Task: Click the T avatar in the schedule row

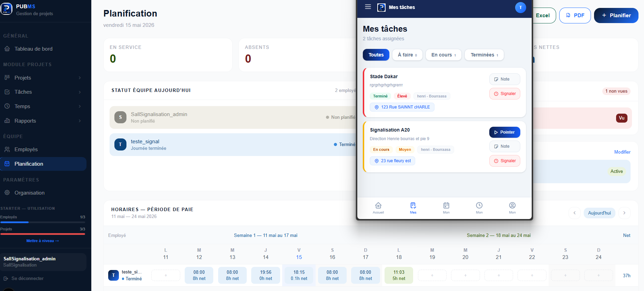Action: 113,275
